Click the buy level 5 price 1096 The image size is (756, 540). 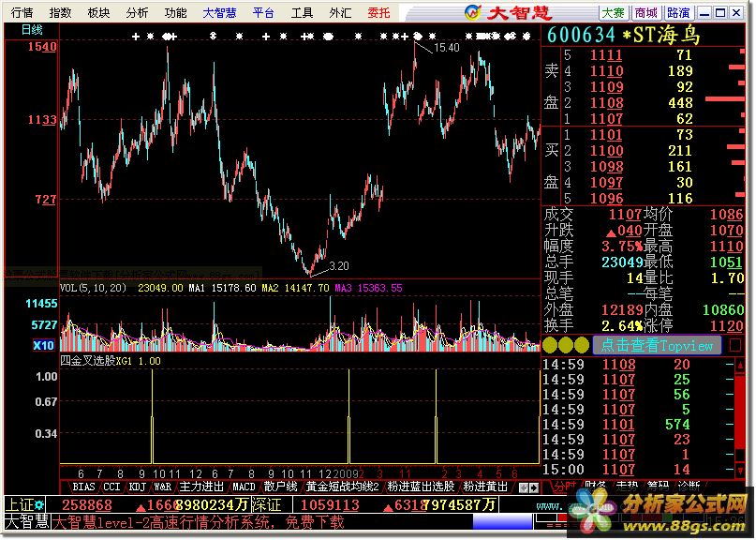(607, 199)
